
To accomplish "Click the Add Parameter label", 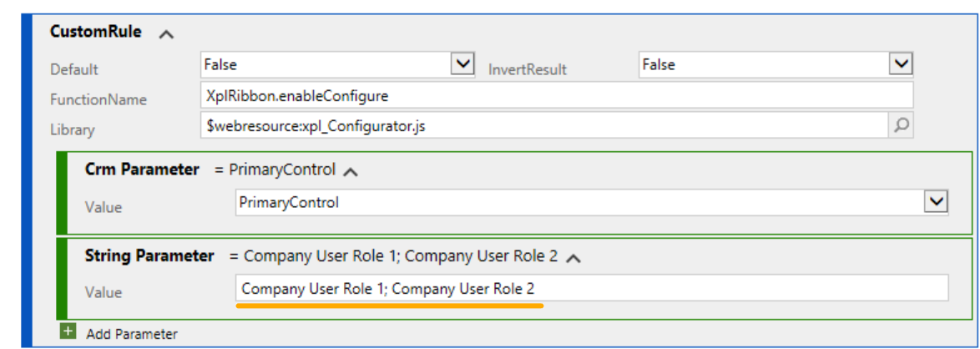I will click(132, 334).
